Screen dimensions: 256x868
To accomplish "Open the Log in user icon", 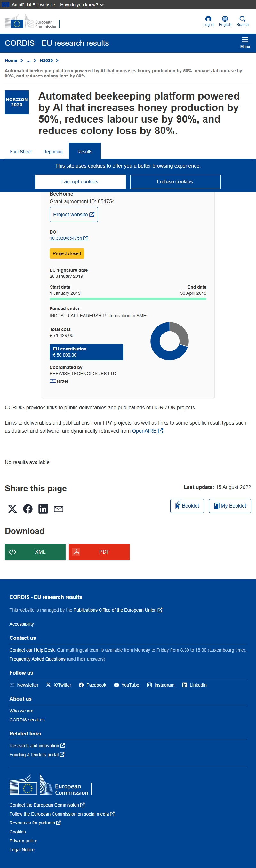I will (208, 19).
